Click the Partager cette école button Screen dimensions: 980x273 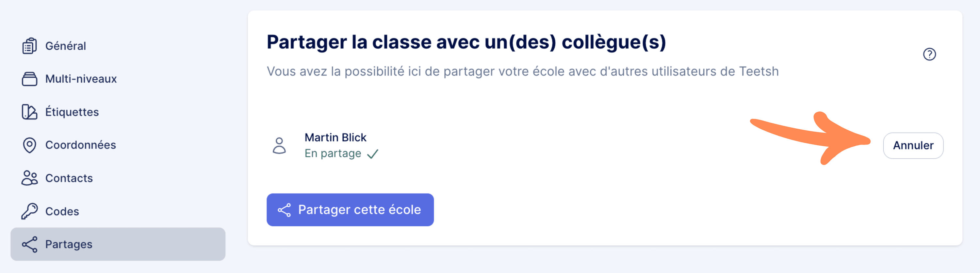(x=350, y=210)
